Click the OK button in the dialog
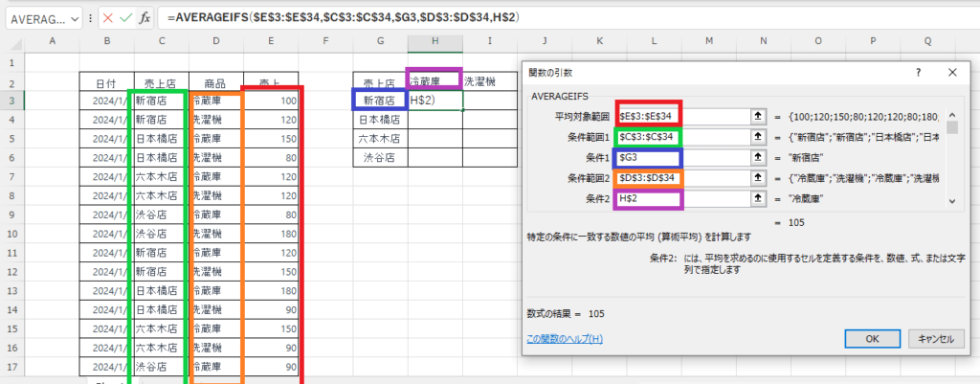 pyautogui.click(x=873, y=338)
